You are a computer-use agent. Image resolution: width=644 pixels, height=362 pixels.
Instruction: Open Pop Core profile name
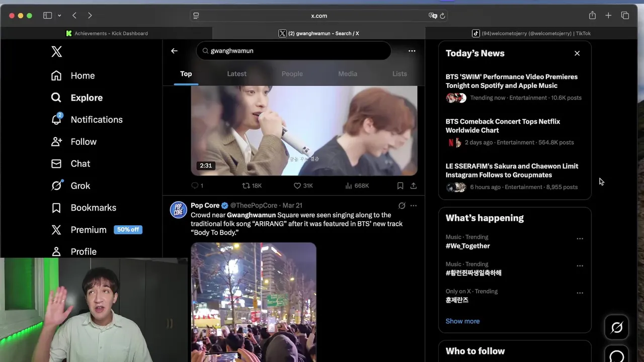point(205,206)
